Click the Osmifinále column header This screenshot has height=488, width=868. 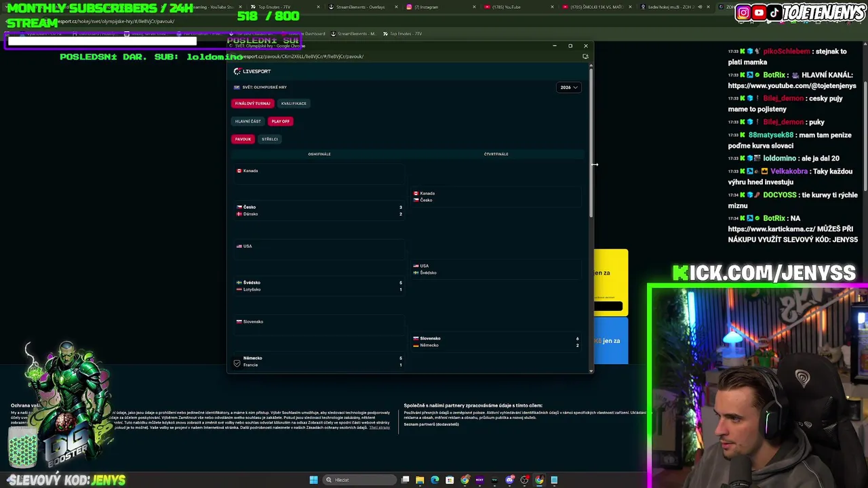(319, 154)
